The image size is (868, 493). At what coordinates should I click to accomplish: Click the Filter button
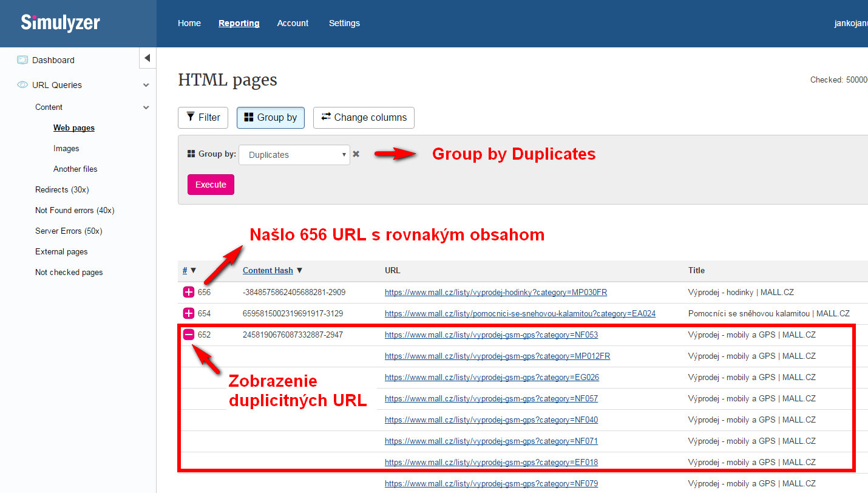[x=203, y=118]
